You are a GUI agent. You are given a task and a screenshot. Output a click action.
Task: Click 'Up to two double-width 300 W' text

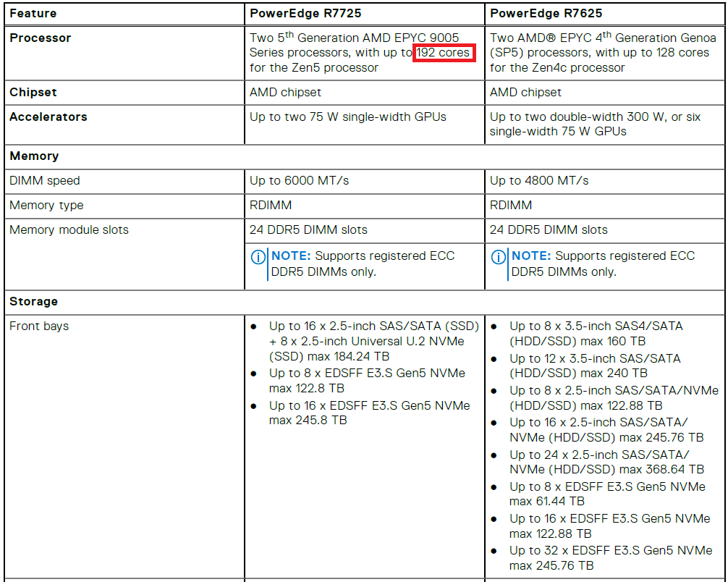(x=577, y=117)
